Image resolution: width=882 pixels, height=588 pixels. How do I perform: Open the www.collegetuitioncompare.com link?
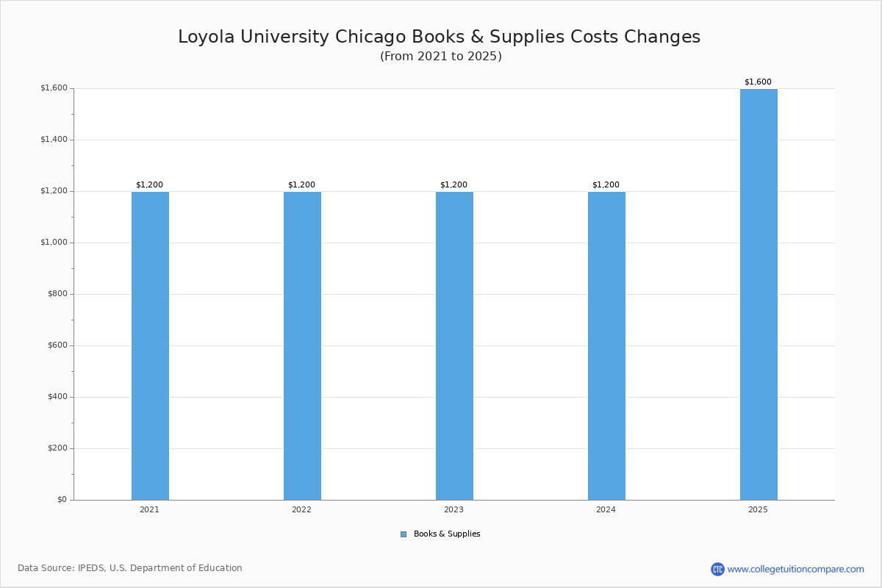(x=795, y=569)
